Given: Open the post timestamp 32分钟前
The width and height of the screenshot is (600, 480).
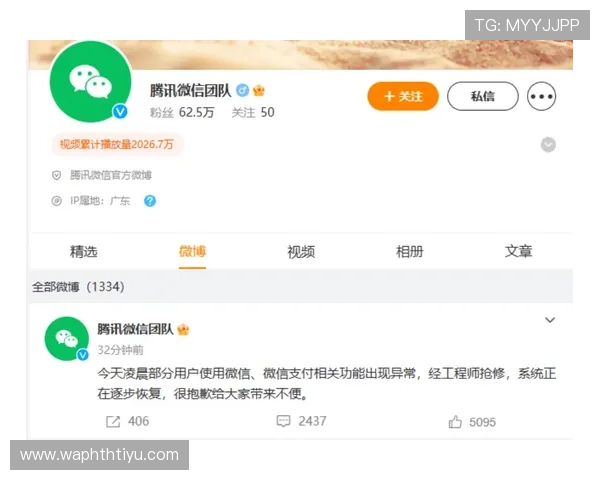Looking at the screenshot, I should pyautogui.click(x=121, y=350).
